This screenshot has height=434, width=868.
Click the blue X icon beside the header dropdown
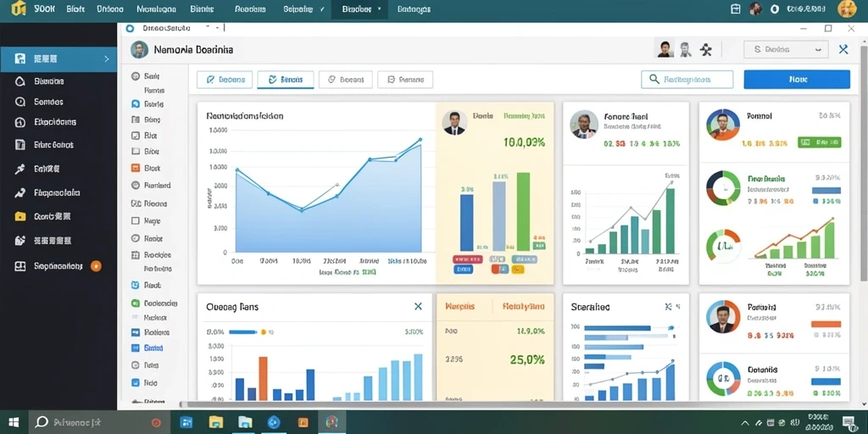(843, 49)
